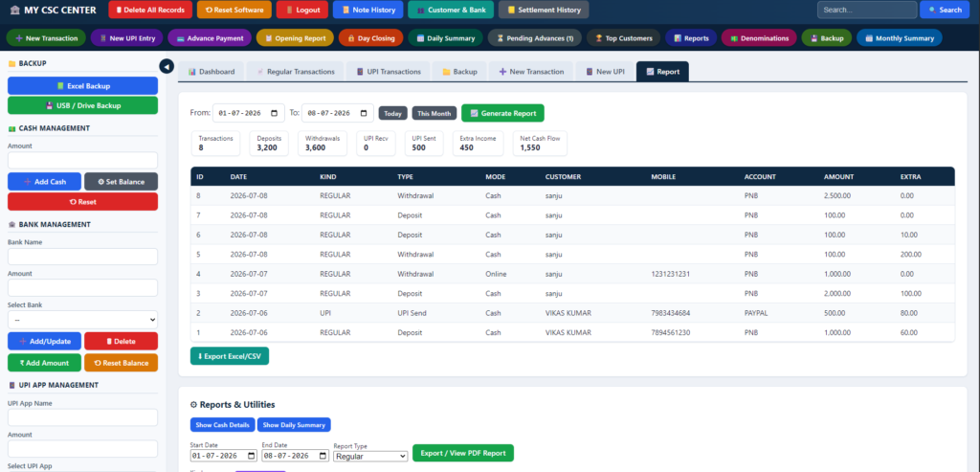This screenshot has height=472, width=980.
Task: Open Advance Payment
Action: point(210,38)
